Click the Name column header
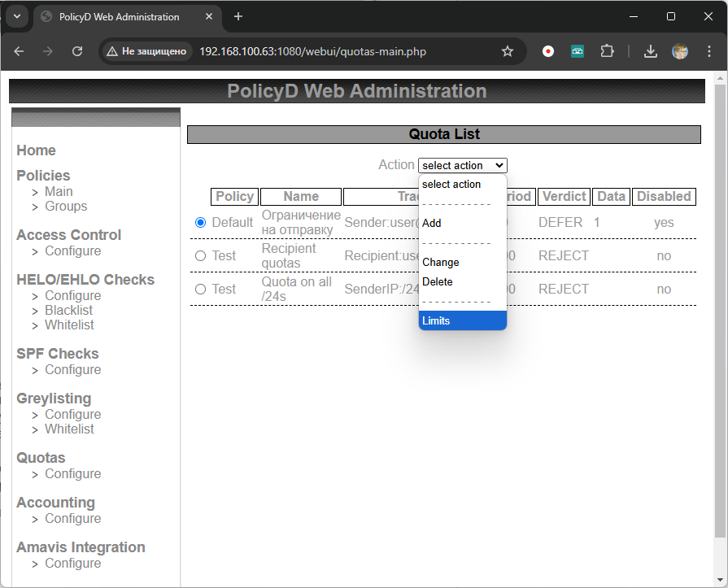The height and width of the screenshot is (588, 728). click(301, 196)
